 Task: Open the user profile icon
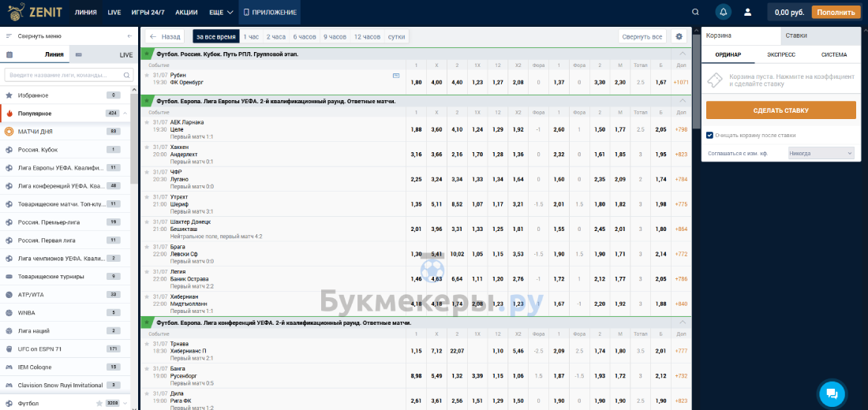pyautogui.click(x=748, y=12)
